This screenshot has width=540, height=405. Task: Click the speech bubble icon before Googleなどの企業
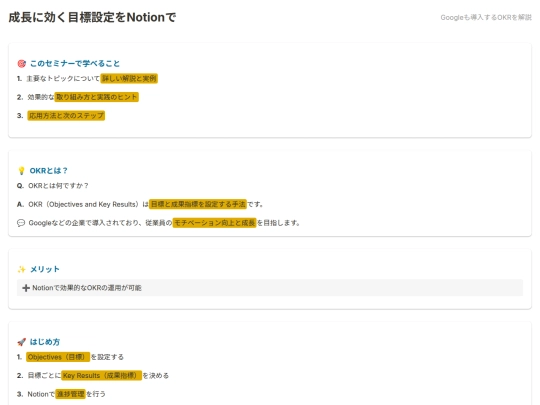(x=21, y=223)
